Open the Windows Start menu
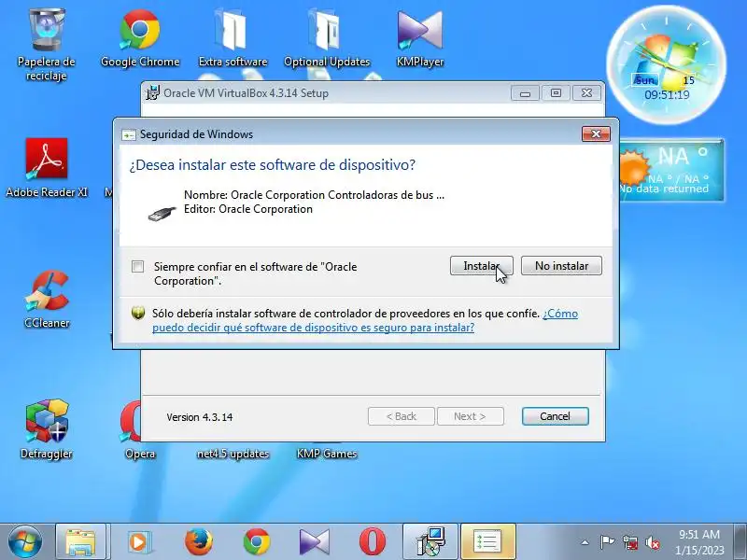The height and width of the screenshot is (560, 747). [x=24, y=542]
